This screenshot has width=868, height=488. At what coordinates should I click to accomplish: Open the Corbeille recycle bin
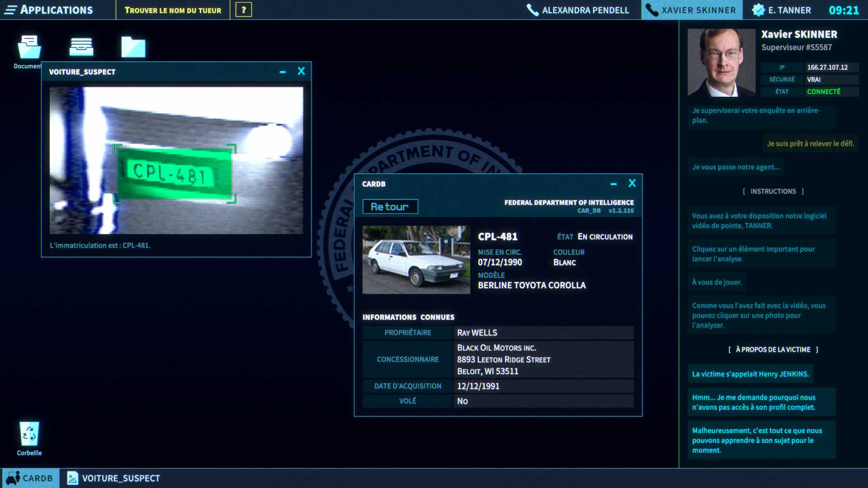click(29, 435)
